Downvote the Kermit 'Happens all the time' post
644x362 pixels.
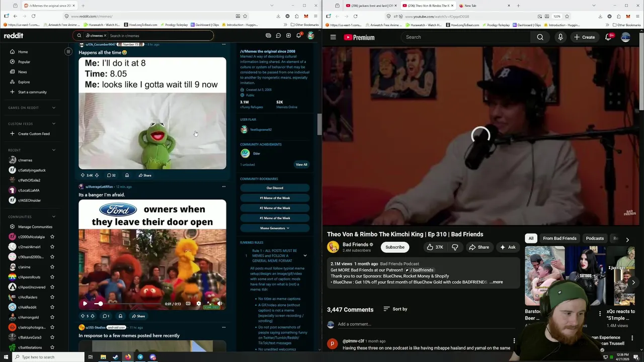click(97, 175)
